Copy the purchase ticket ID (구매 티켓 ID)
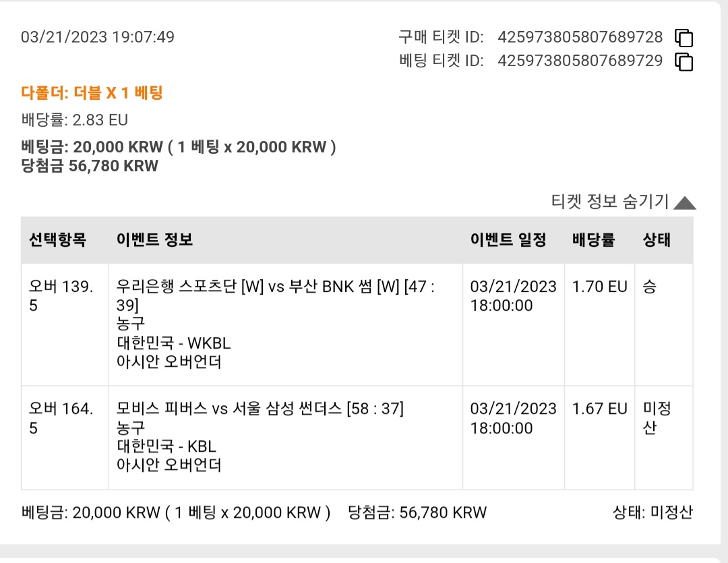Viewport: 728px width, 563px height. coord(684,38)
